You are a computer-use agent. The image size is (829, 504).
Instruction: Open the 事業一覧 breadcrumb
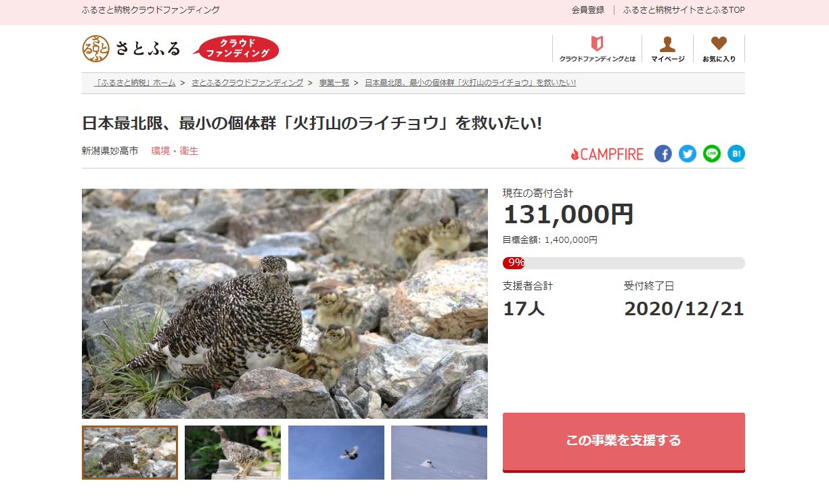pos(334,83)
